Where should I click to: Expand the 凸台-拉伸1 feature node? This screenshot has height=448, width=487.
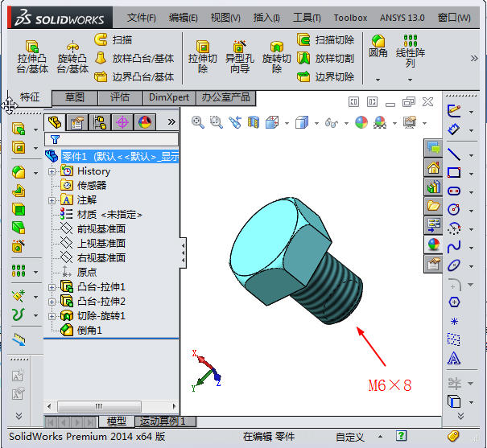52,287
